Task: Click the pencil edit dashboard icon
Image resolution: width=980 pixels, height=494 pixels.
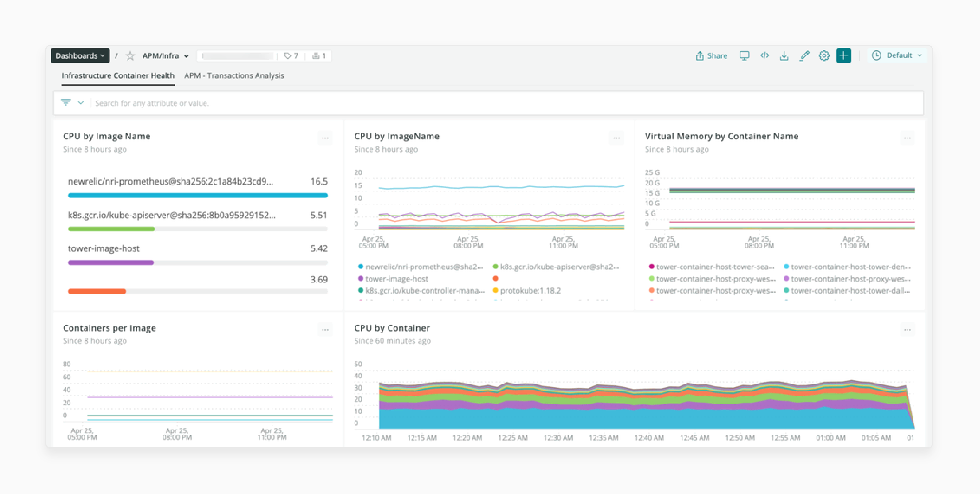Action: [804, 56]
